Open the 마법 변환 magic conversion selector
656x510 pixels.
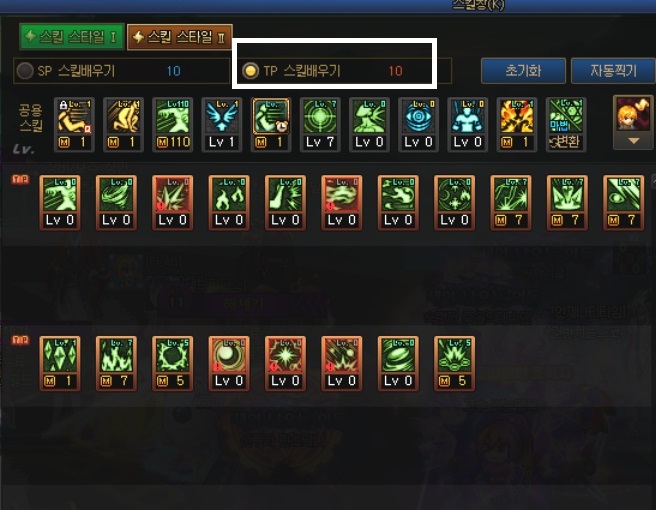566,125
